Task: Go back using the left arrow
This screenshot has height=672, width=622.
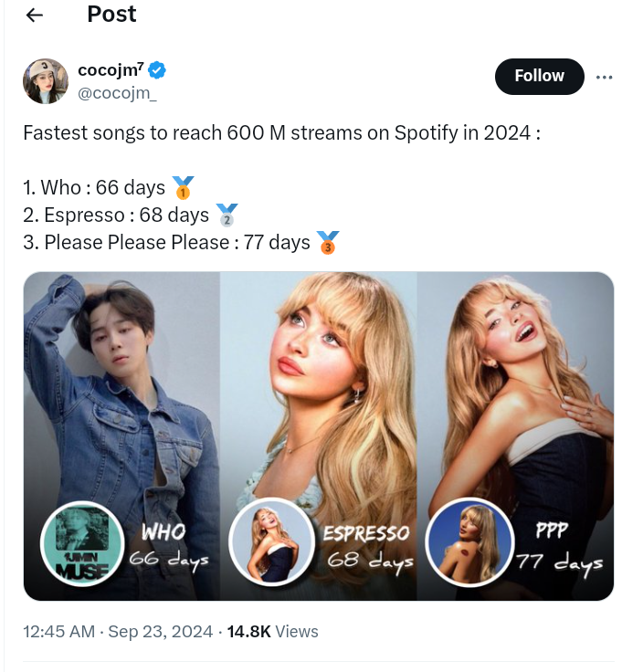Action: tap(36, 16)
